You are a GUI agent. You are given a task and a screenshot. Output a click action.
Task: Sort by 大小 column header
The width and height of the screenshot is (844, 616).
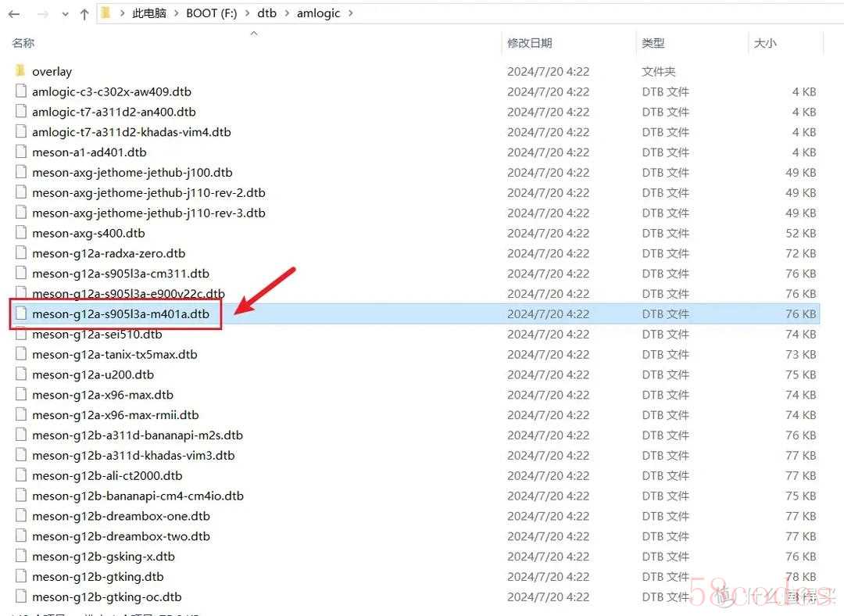tap(765, 43)
